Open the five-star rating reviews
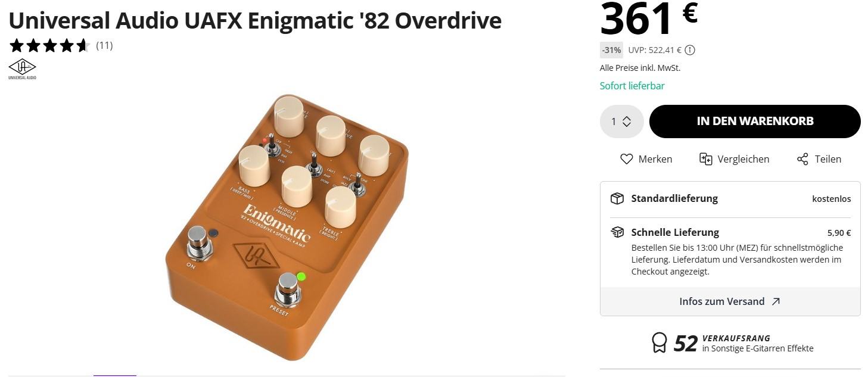Image resolution: width=868 pixels, height=377 pixels. (x=49, y=45)
